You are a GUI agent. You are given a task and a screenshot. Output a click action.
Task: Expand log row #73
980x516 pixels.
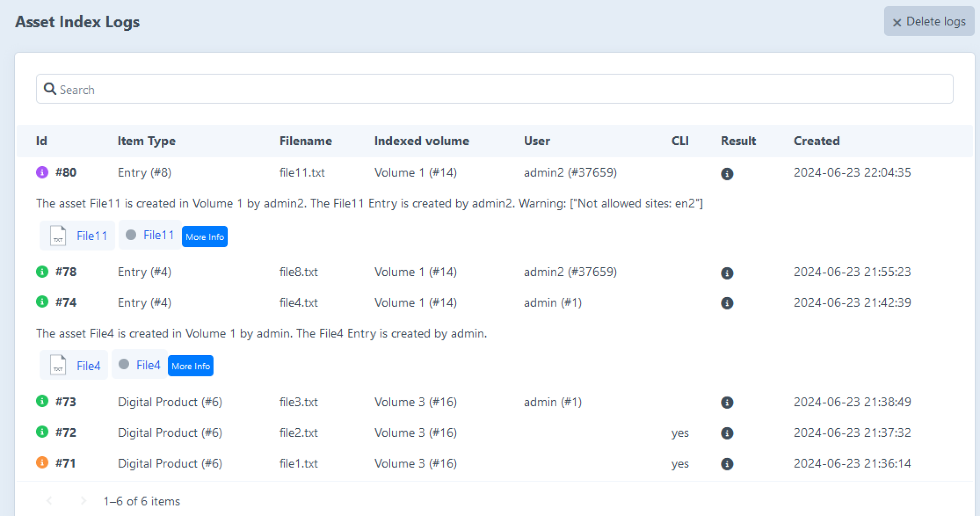tap(494, 402)
